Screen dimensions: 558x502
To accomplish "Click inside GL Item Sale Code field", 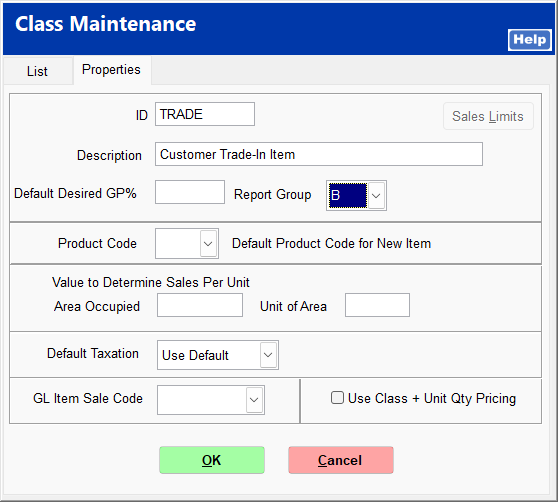I will pos(202,400).
